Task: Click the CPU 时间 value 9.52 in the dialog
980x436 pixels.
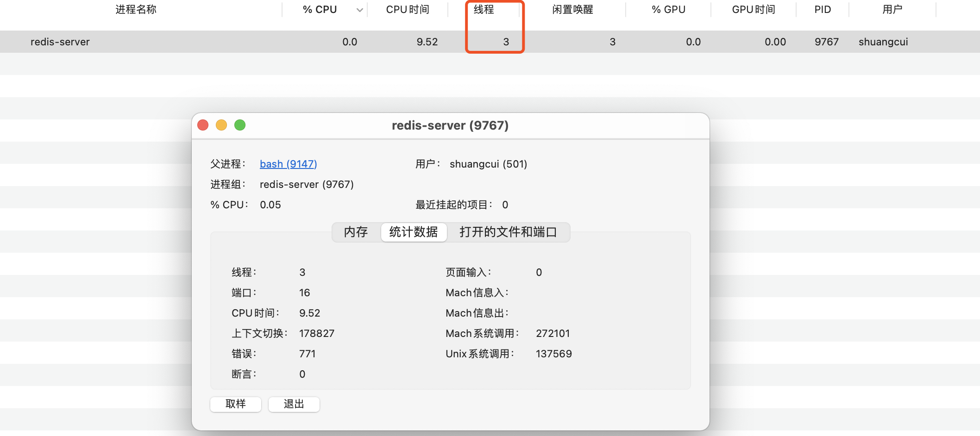Action: (309, 313)
